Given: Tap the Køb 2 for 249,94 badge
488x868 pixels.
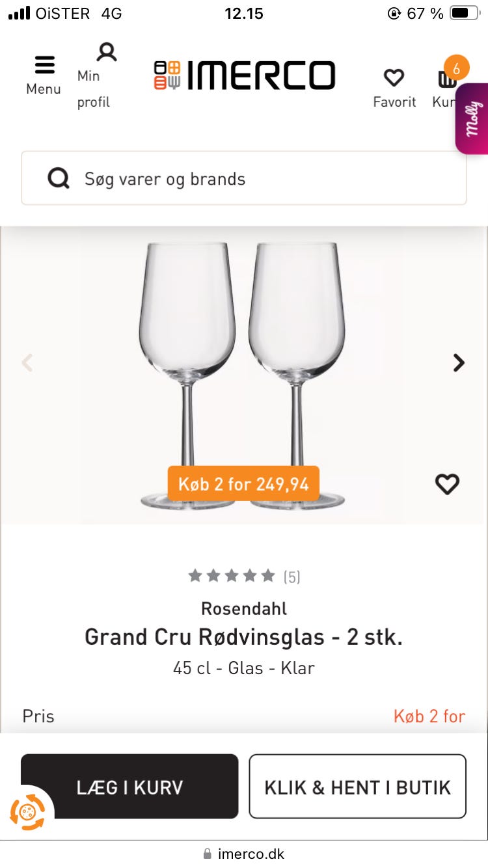Looking at the screenshot, I should pyautogui.click(x=243, y=483).
